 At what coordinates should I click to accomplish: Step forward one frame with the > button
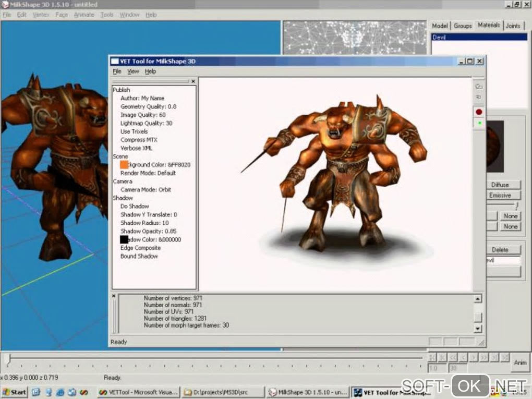pyautogui.click(x=474, y=357)
